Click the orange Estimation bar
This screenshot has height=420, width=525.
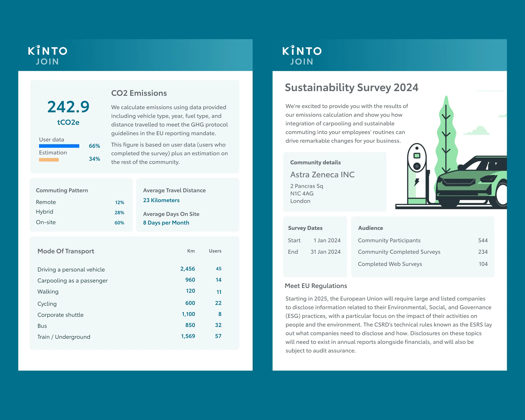(49, 160)
